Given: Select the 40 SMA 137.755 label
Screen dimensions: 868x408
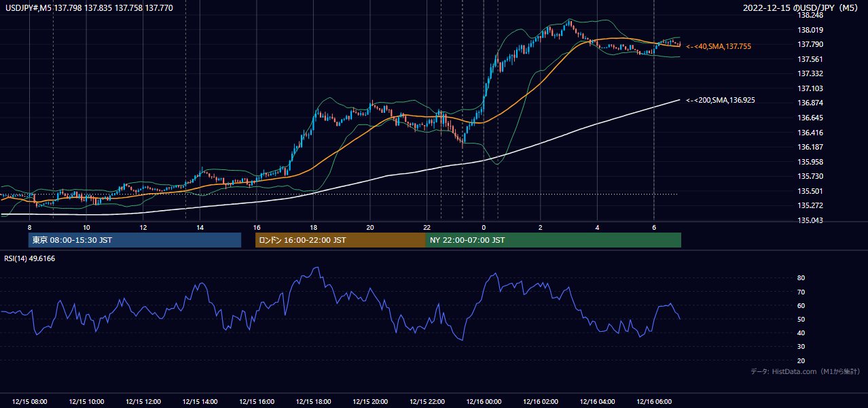Looking at the screenshot, I should click(718, 46).
